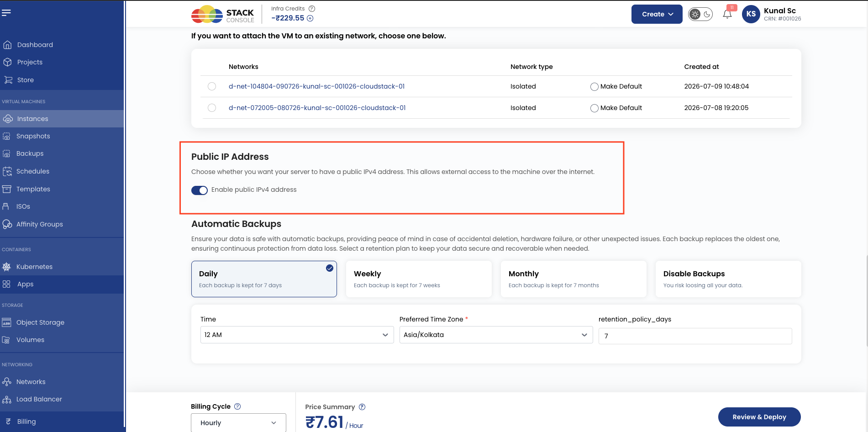
Task: Click the Schedules calendar icon
Action: click(x=7, y=171)
